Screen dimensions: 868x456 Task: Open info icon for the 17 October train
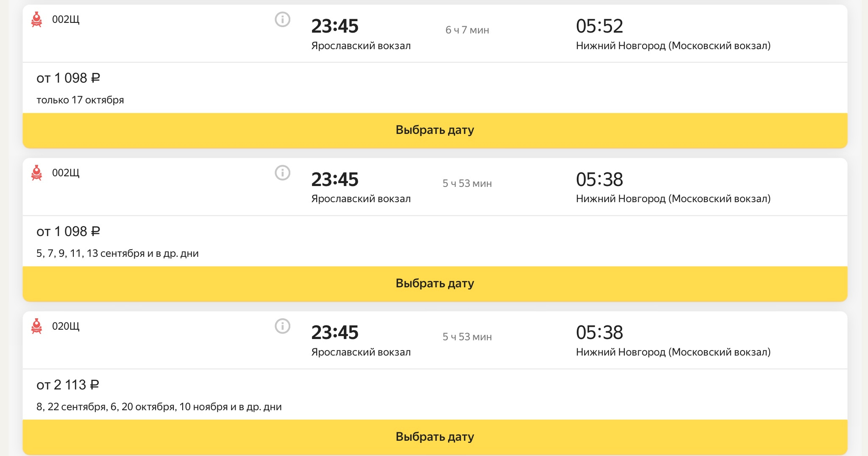(x=283, y=19)
